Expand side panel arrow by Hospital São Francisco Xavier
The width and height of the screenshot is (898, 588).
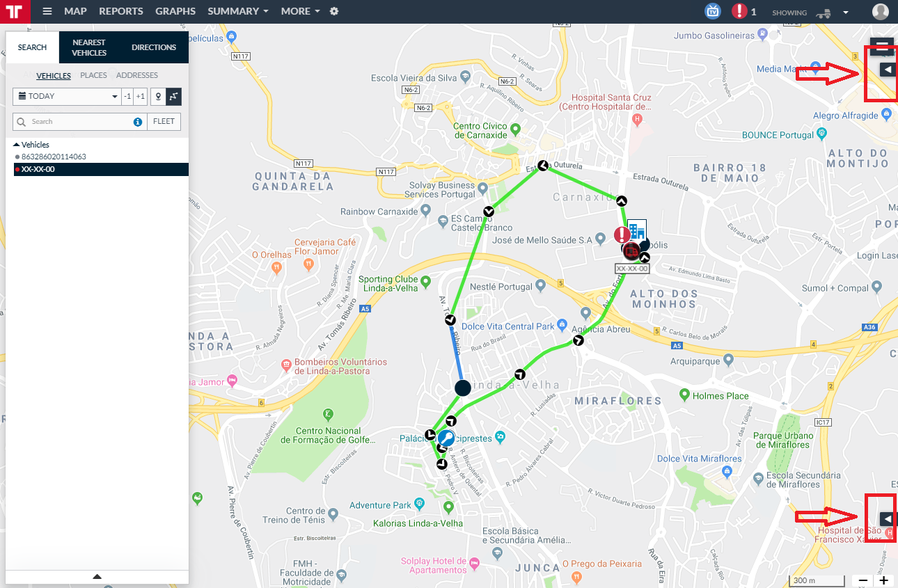pos(887,518)
